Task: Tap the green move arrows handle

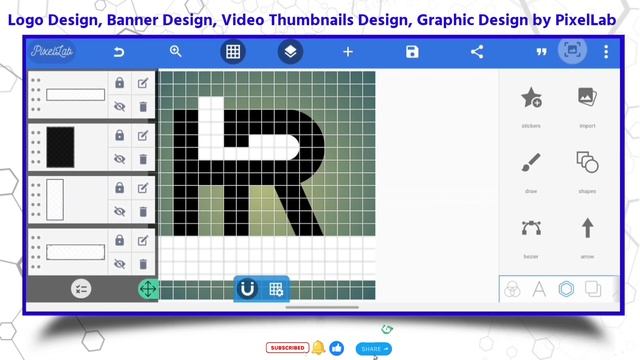Action: pos(148,289)
